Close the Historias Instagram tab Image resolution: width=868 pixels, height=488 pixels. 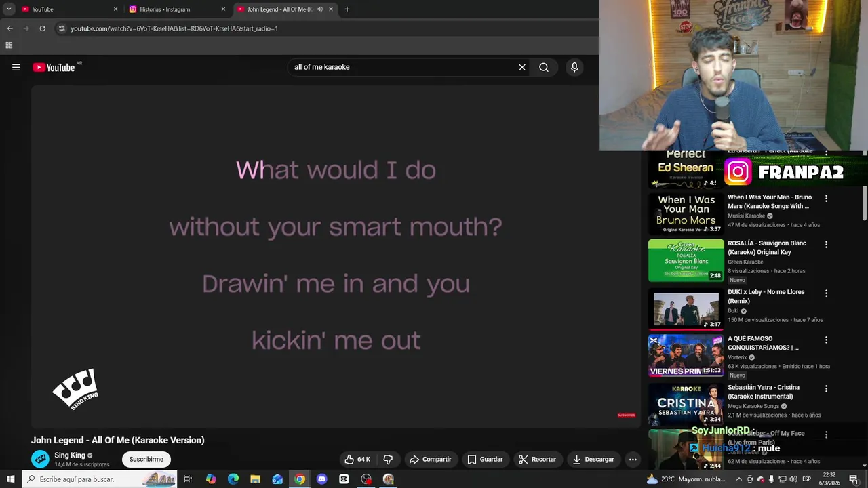pyautogui.click(x=223, y=9)
